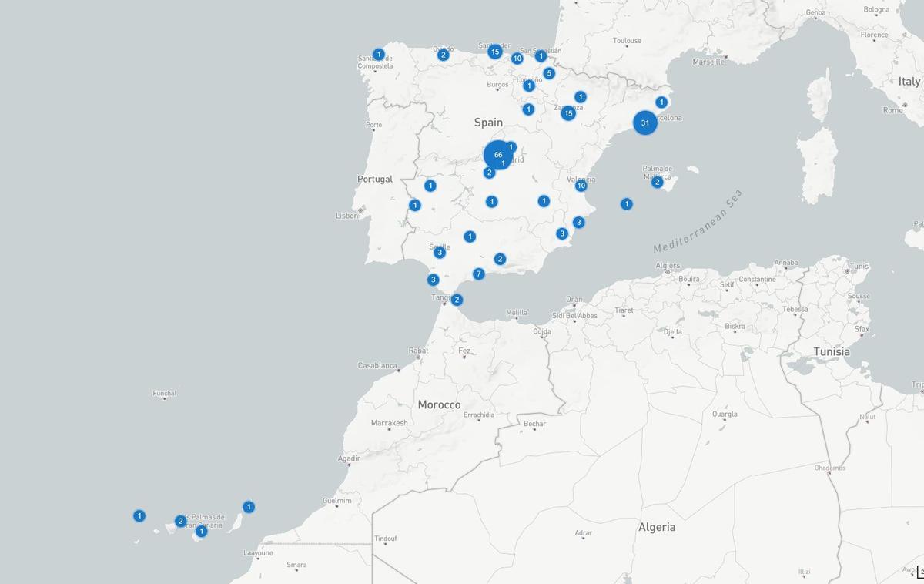The width and height of the screenshot is (924, 584).
Task: Click the 2 marker near Las Palmas de Gran Canaria
Action: point(179,521)
